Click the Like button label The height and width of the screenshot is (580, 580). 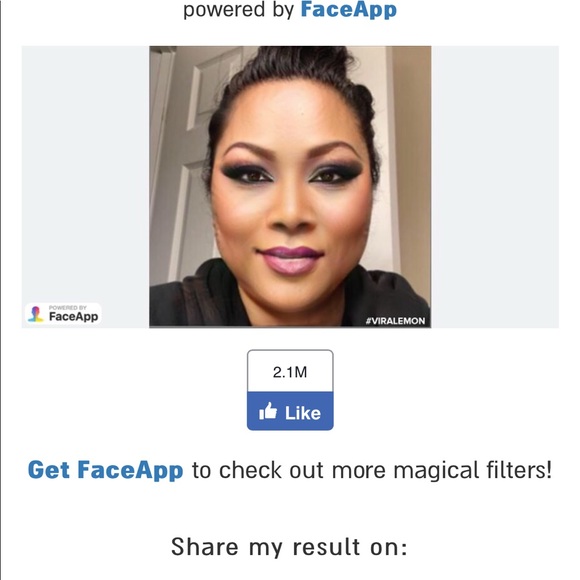pos(303,413)
